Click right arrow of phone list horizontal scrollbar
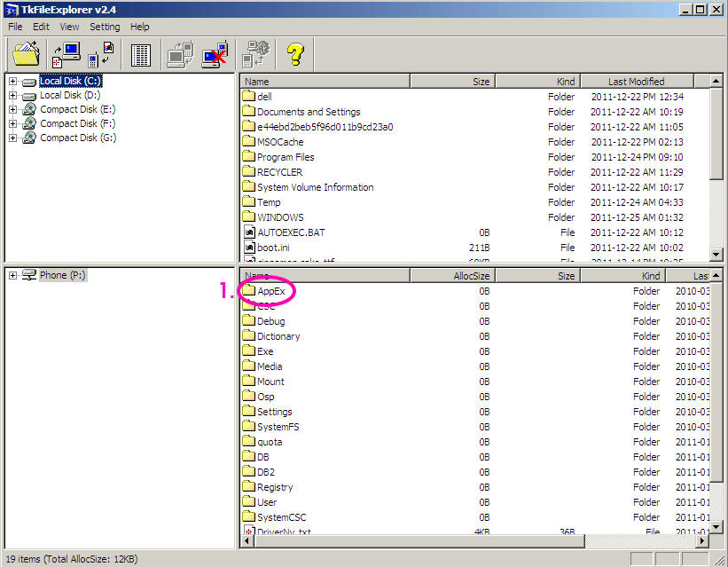The image size is (728, 567). [x=703, y=540]
